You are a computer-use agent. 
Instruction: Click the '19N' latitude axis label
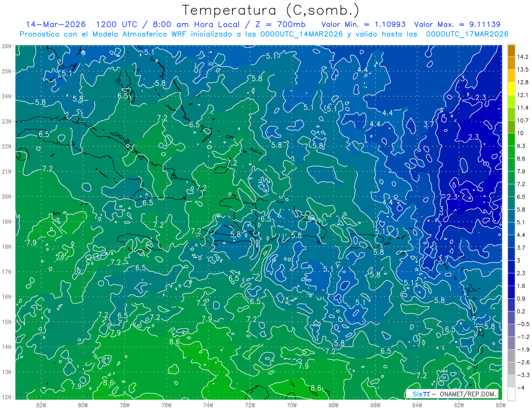(7, 221)
